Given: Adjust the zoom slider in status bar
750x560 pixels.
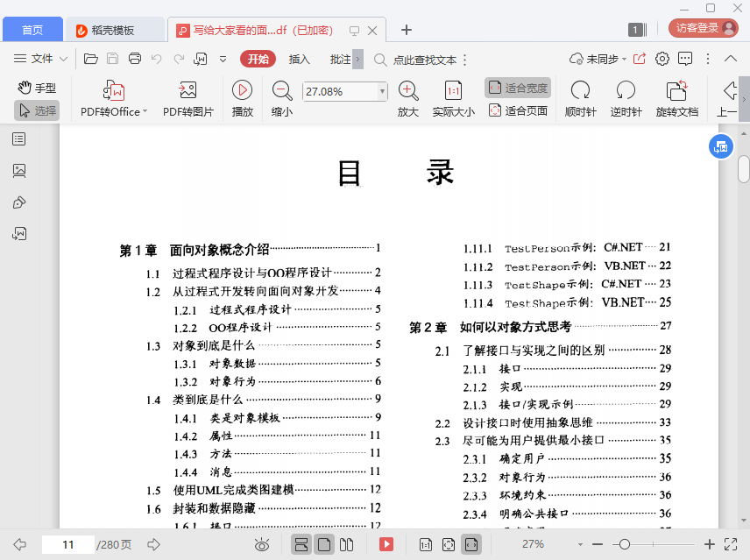Looking at the screenshot, I should pos(625,544).
